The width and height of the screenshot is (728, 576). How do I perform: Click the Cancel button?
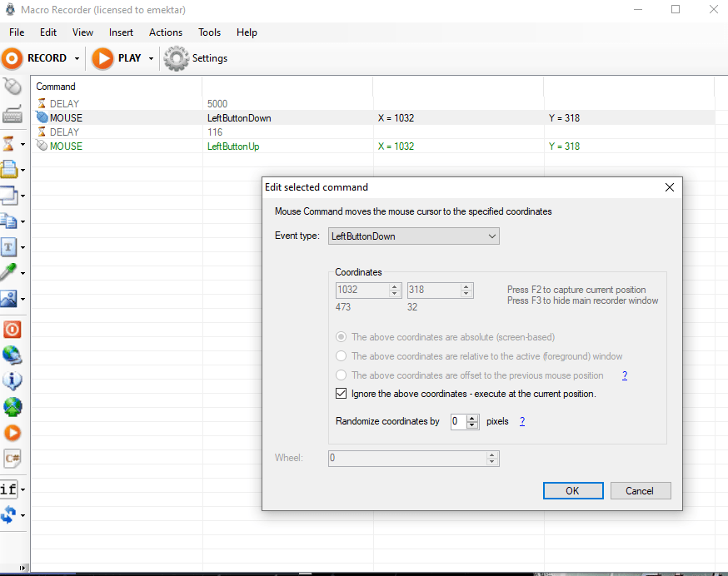coord(641,490)
